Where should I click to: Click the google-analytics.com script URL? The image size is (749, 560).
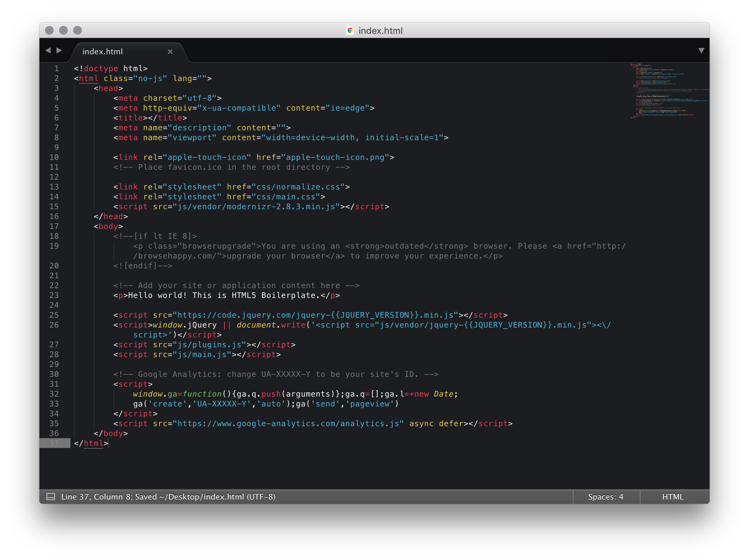click(288, 423)
